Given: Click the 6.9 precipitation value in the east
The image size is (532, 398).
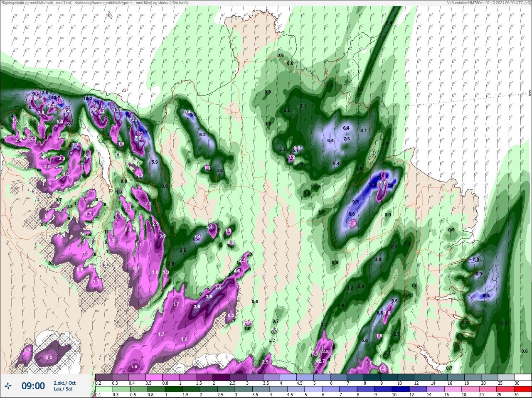Looking at the screenshot, I should [479, 274].
